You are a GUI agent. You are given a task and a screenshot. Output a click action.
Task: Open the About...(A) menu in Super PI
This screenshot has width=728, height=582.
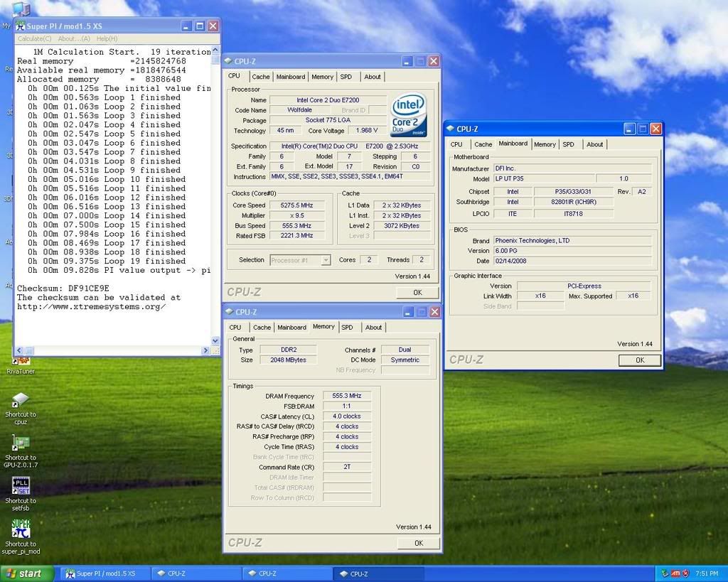point(74,38)
